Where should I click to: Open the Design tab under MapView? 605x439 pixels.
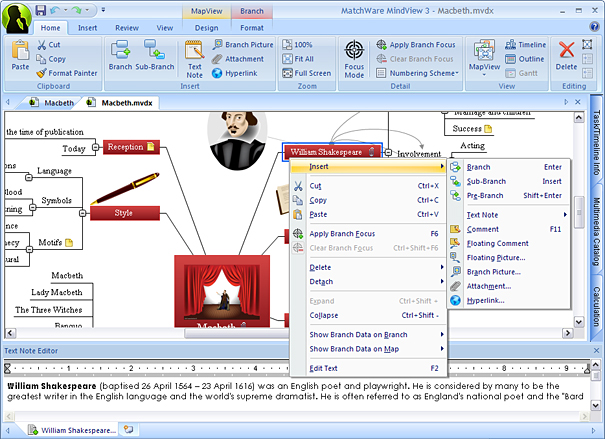tap(206, 28)
